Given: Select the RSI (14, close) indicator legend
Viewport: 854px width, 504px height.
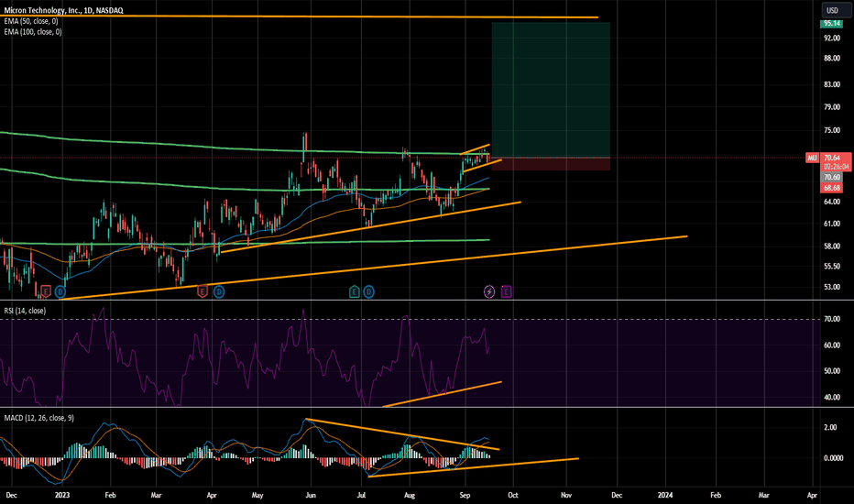Looking at the screenshot, I should (25, 311).
